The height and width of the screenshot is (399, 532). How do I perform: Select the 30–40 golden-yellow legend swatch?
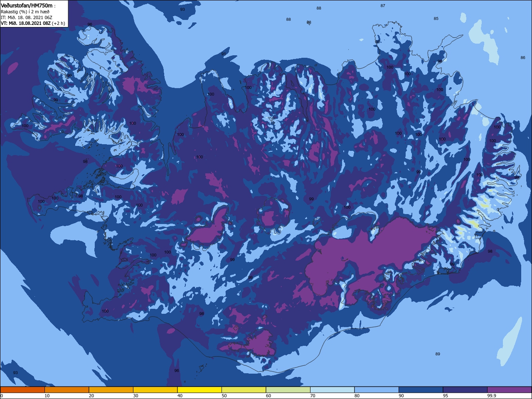[155, 390]
